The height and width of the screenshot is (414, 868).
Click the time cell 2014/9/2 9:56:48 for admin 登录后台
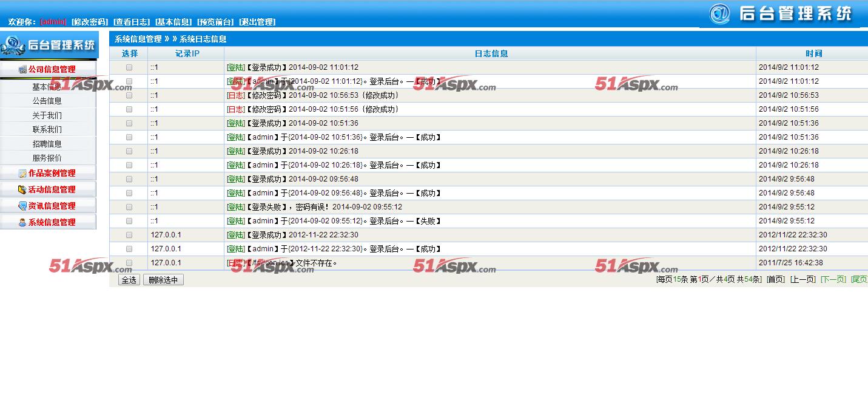[787, 193]
